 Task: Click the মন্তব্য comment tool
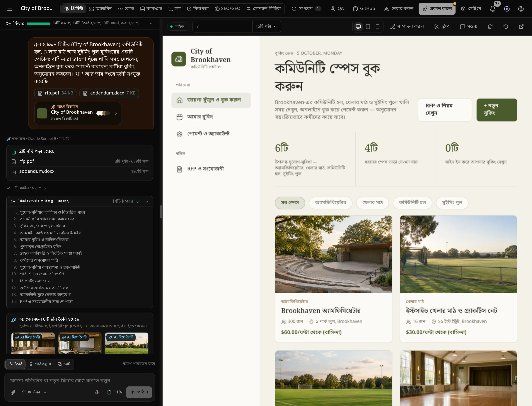(468, 26)
